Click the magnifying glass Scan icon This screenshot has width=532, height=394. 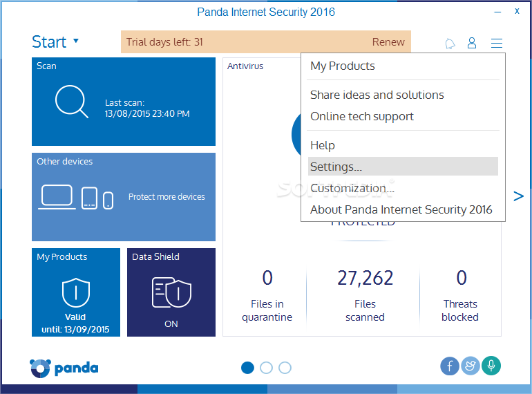(x=72, y=101)
